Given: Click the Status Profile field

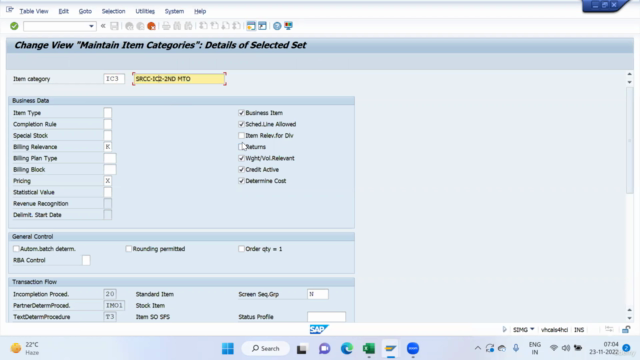Looking at the screenshot, I should pyautogui.click(x=326, y=317).
